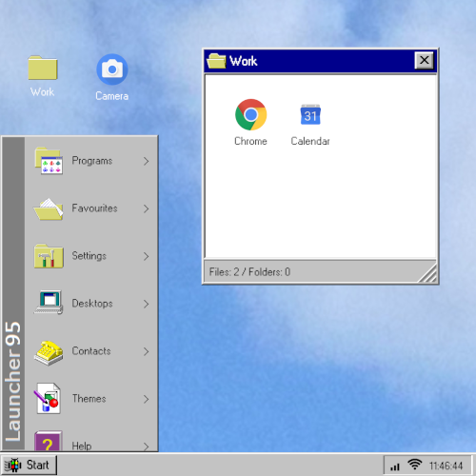Click the Start button
This screenshot has height=476, width=476.
click(29, 466)
